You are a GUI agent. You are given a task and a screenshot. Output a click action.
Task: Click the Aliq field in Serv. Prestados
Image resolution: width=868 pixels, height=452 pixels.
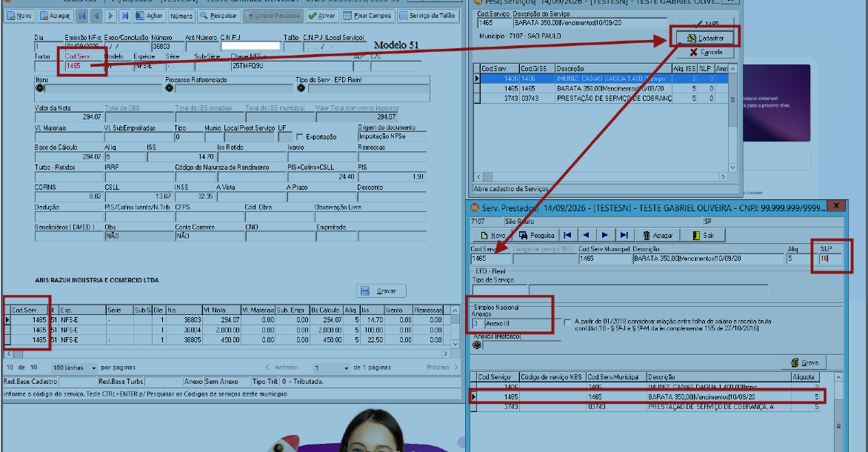pyautogui.click(x=800, y=259)
